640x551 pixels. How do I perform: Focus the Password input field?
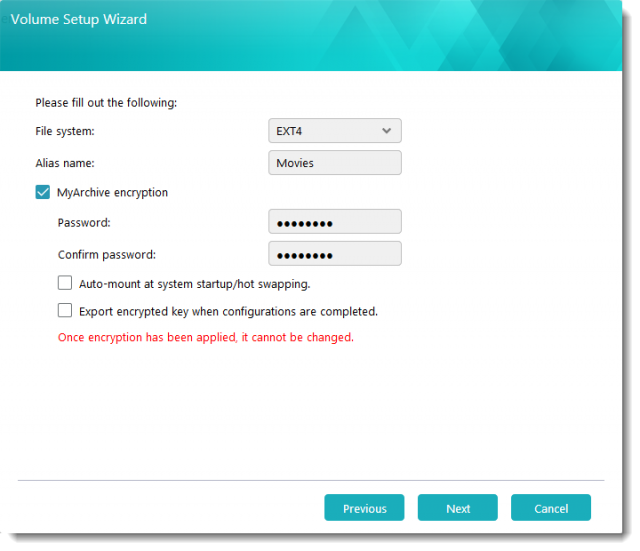click(x=334, y=222)
